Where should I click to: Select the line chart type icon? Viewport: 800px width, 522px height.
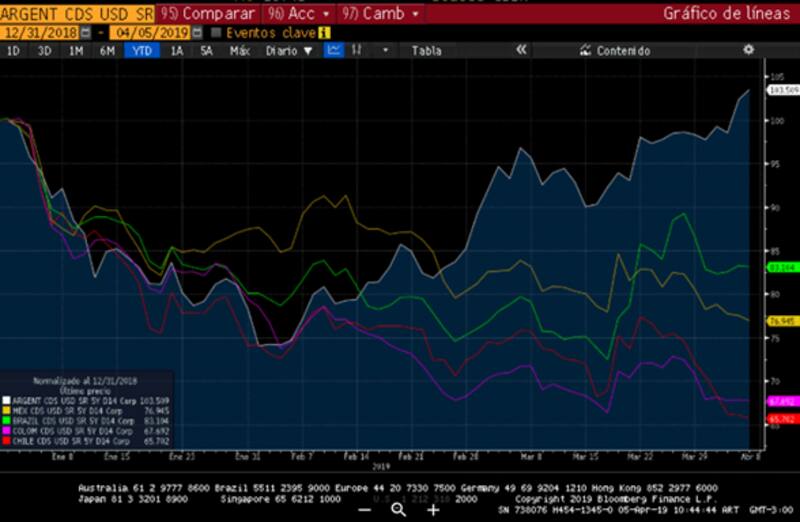click(x=334, y=50)
